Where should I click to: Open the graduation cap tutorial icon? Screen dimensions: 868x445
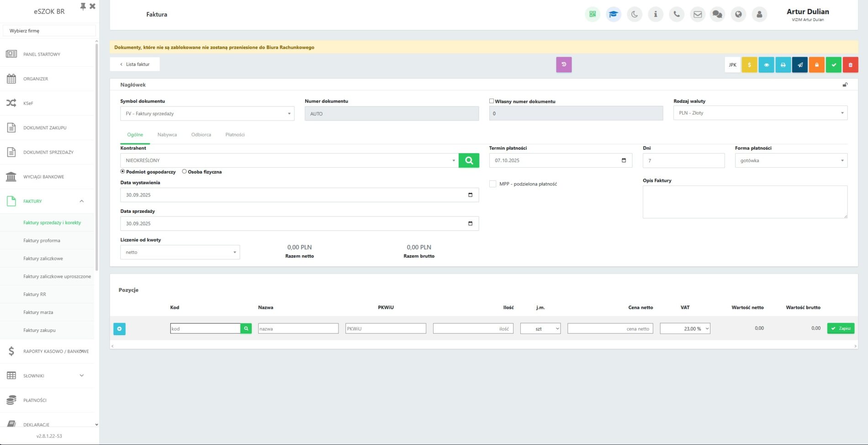tap(613, 14)
